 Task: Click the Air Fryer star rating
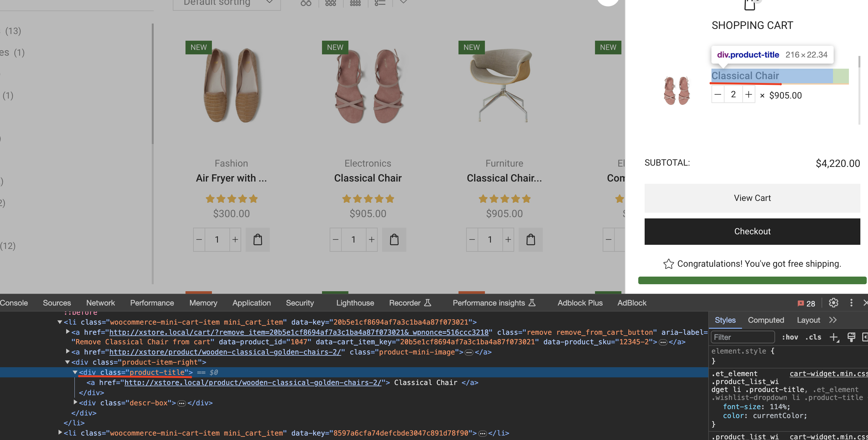tap(232, 199)
